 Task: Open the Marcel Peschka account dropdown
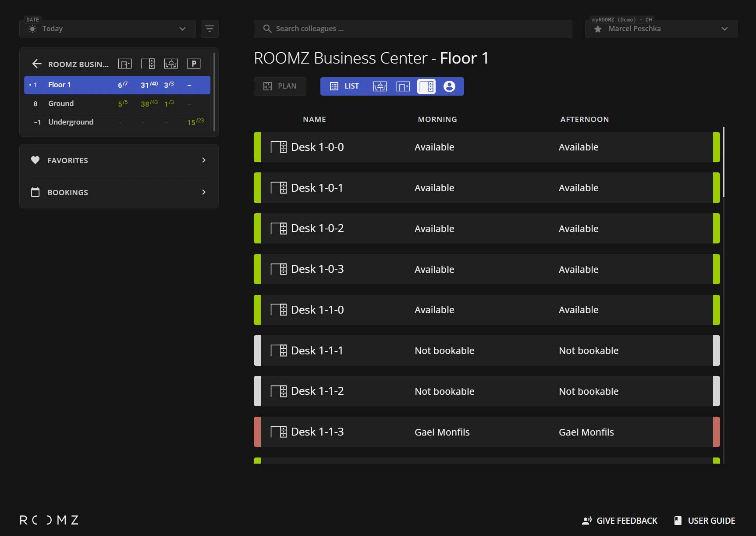tap(661, 29)
